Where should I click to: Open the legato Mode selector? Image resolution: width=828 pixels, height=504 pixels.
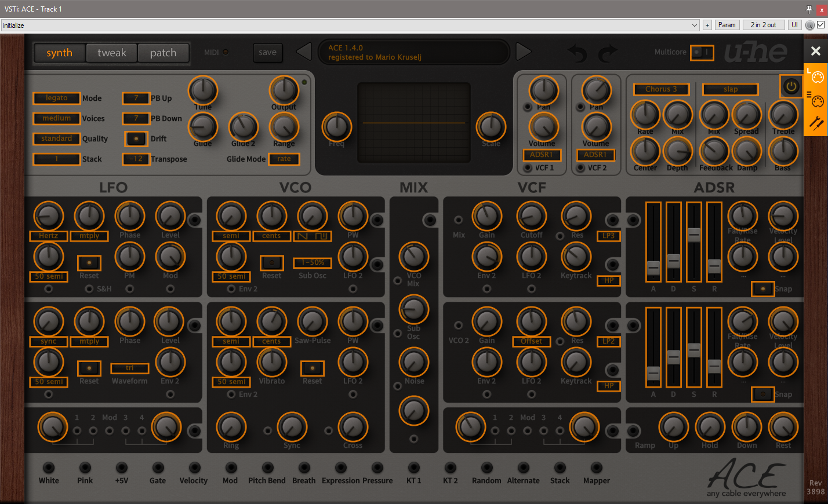point(56,98)
